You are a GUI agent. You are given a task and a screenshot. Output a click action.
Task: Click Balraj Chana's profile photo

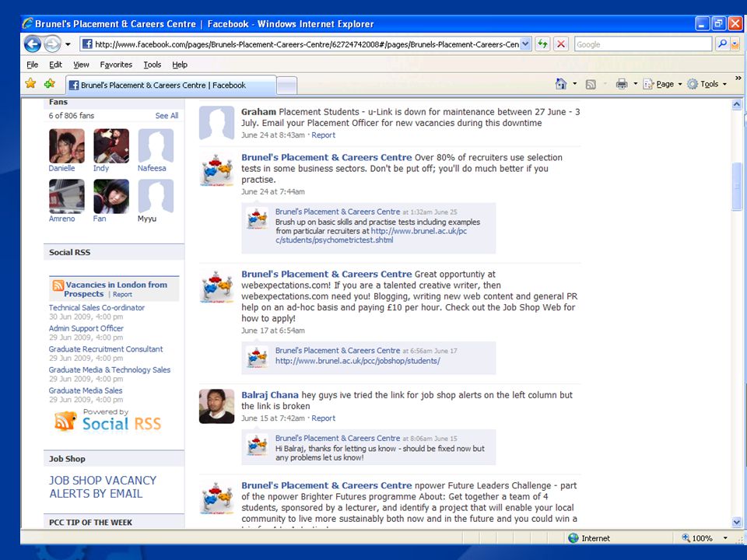click(217, 407)
